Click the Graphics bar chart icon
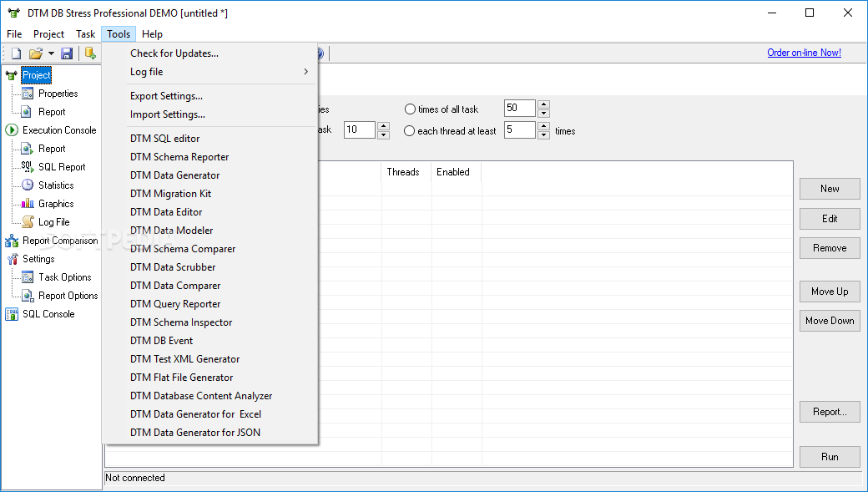 [x=27, y=203]
